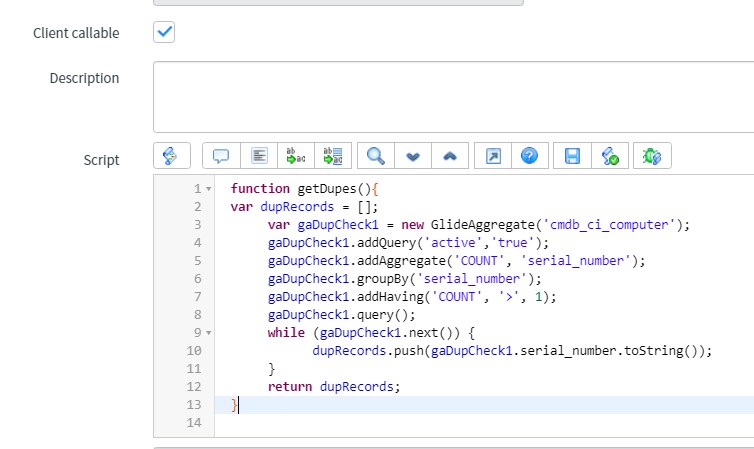Click the 'Client callable' label
The width and height of the screenshot is (754, 449).
tap(76, 33)
